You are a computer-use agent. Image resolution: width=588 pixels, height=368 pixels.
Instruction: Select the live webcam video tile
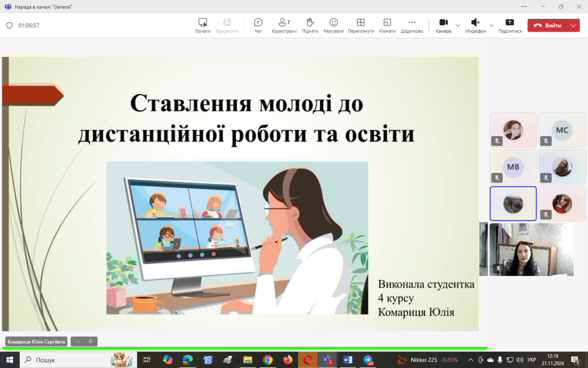[x=531, y=249]
